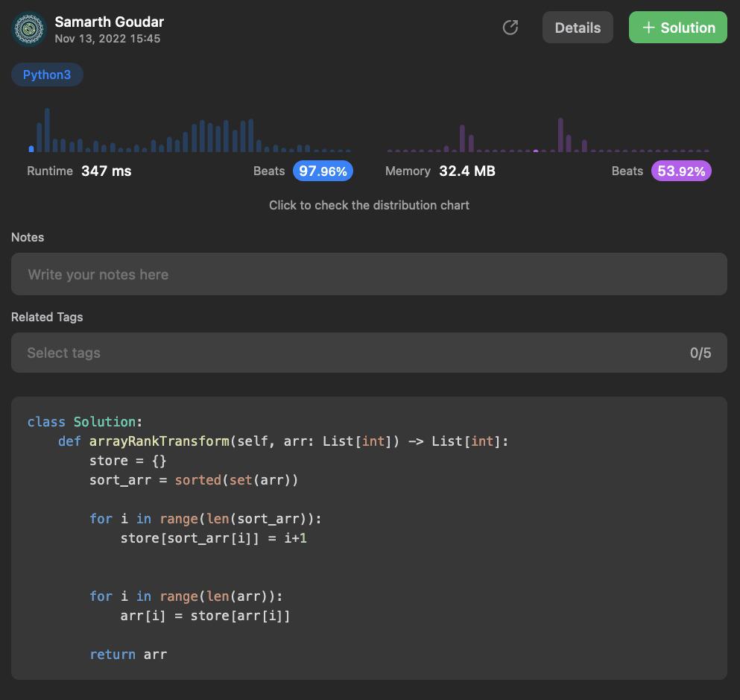740x700 pixels.
Task: Click the Memory 32.4 MB label
Action: (440, 171)
